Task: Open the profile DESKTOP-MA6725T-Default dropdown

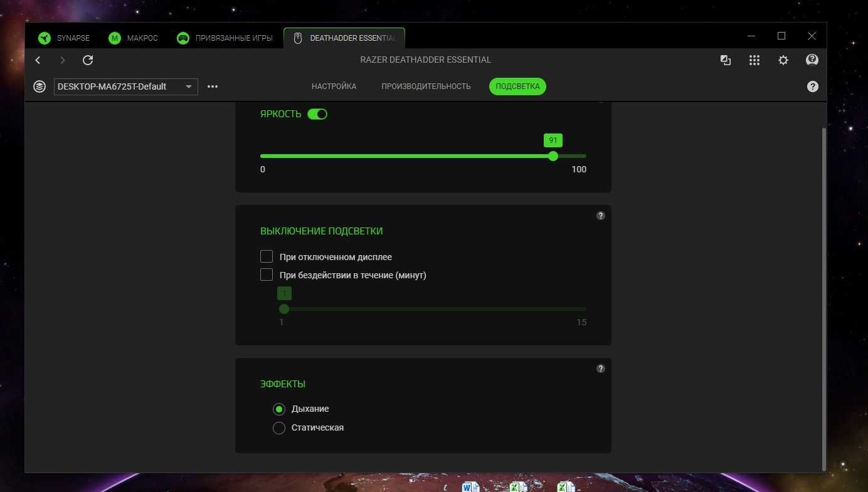Action: (x=126, y=86)
